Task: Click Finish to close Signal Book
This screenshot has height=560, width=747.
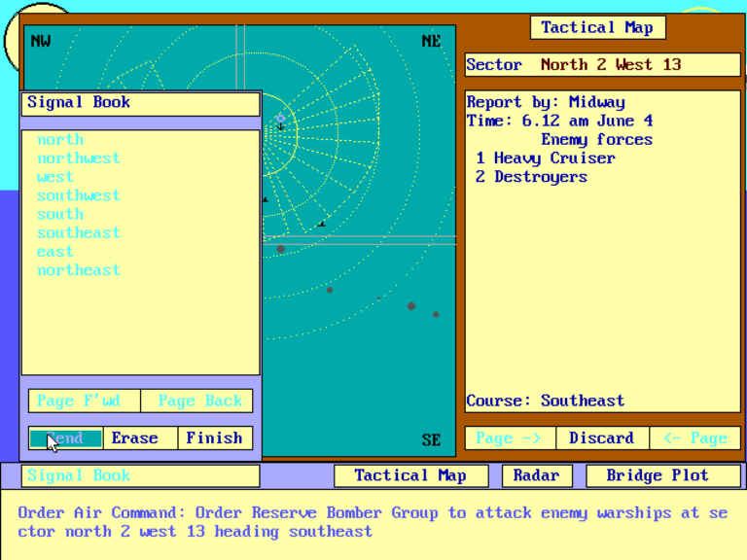Action: pos(214,438)
